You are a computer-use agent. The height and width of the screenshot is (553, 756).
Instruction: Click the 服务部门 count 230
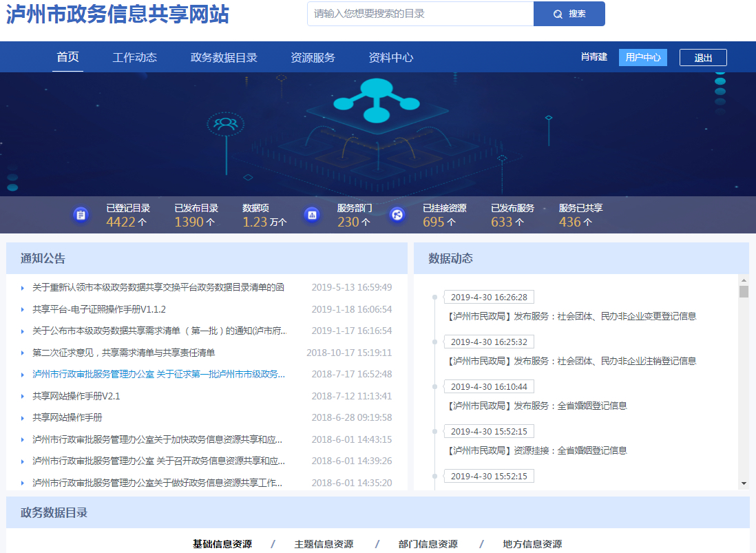(348, 222)
